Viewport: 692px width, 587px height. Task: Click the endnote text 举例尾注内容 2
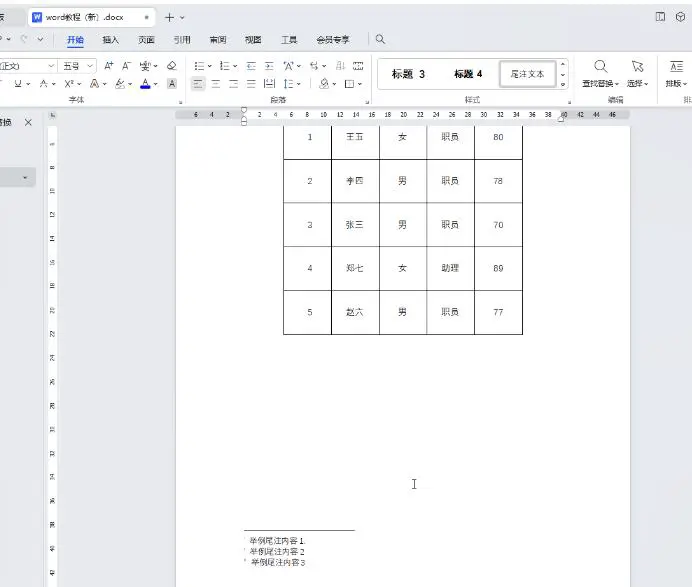tap(277, 552)
